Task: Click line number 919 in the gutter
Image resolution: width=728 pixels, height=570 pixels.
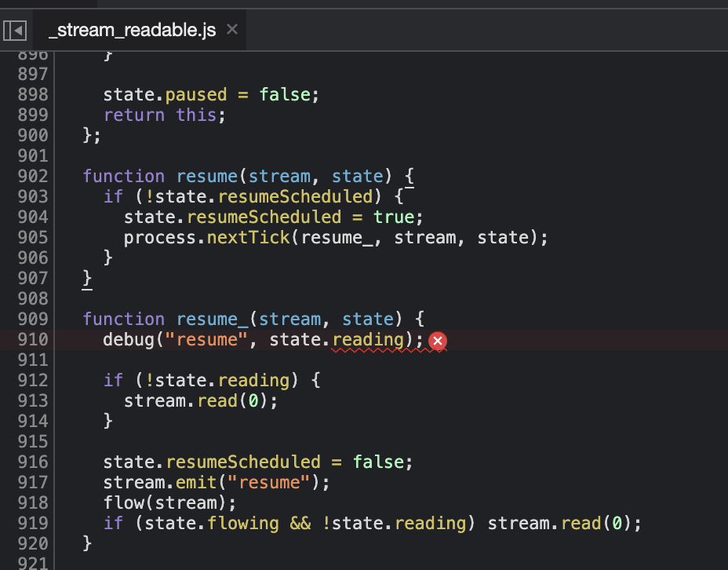Action: [33, 524]
